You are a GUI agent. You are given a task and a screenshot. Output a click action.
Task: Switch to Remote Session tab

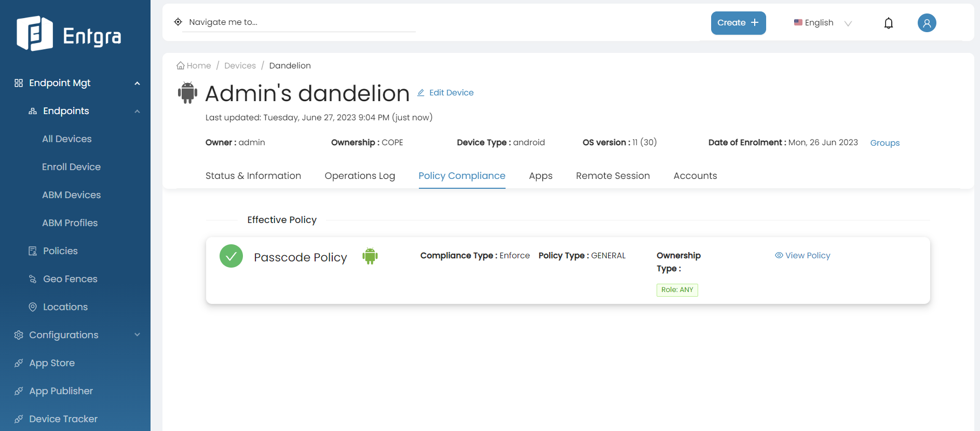coord(612,176)
